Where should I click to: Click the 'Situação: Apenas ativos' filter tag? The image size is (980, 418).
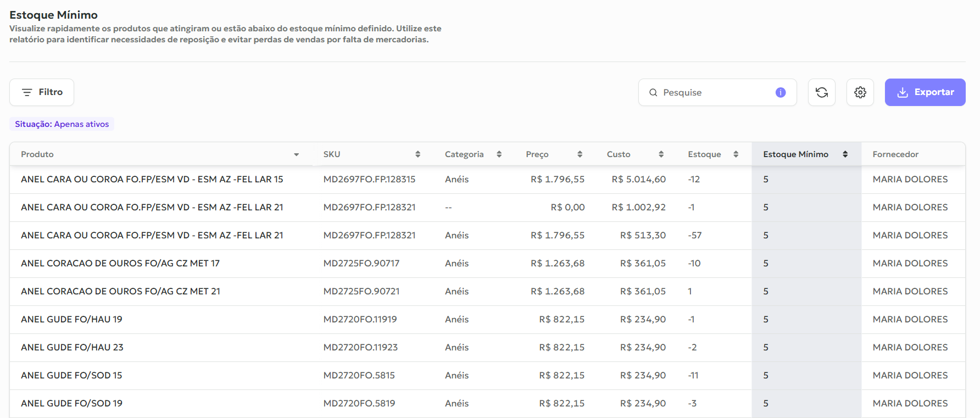point(62,124)
